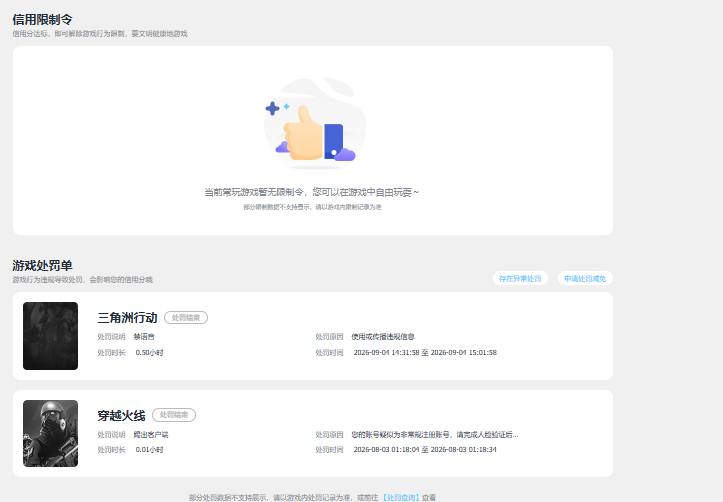
Task: Click the truncated penalty reason for 穿越火线
Action: pos(435,435)
